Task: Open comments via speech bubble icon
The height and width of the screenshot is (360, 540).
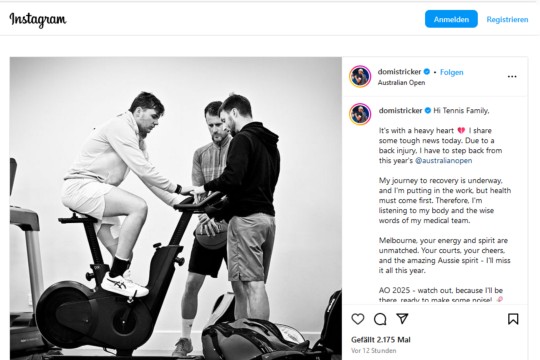Action: 380,319
